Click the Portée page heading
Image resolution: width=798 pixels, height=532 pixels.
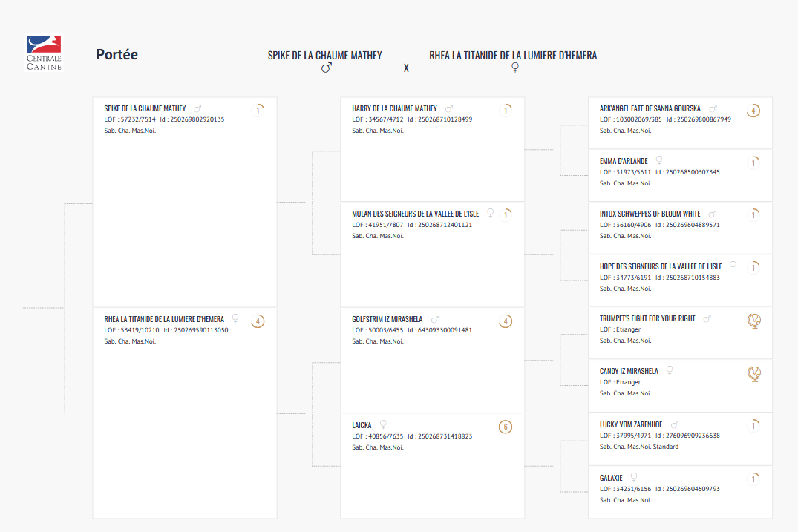coord(117,55)
